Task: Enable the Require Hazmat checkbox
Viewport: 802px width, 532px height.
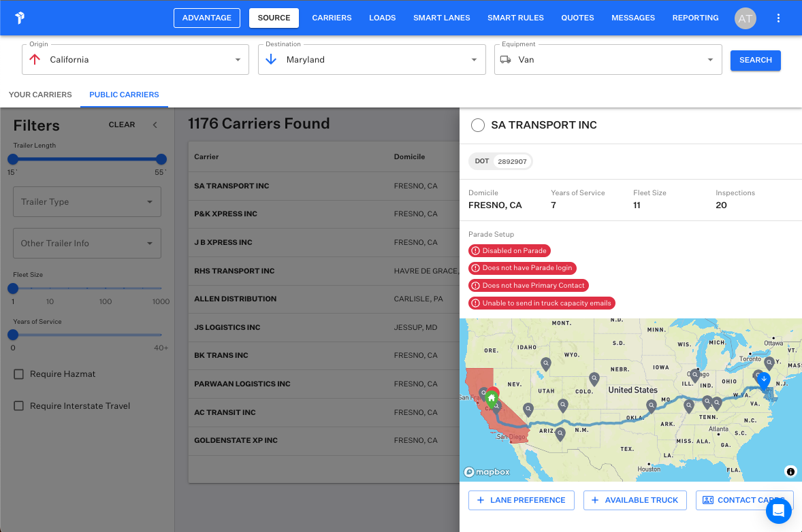Action: 19,374
